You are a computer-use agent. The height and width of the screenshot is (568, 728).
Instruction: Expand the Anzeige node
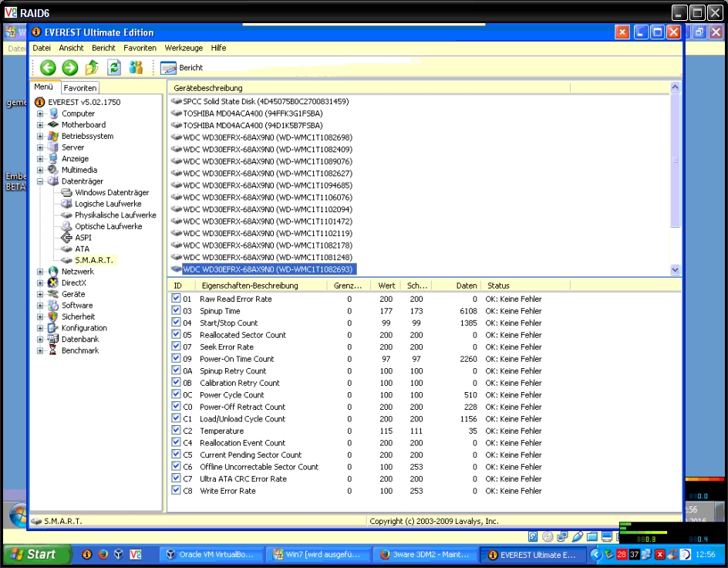click(x=40, y=158)
